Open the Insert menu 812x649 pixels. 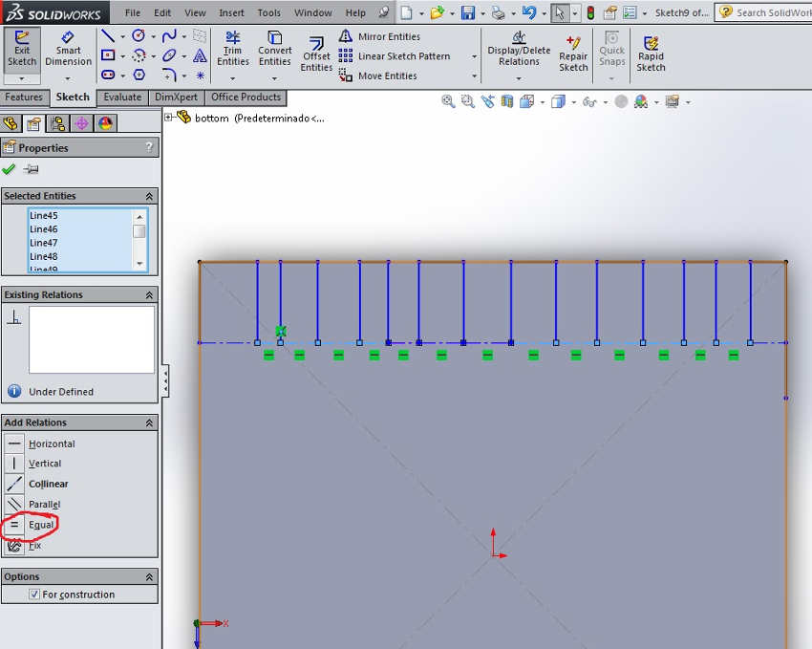click(x=231, y=12)
